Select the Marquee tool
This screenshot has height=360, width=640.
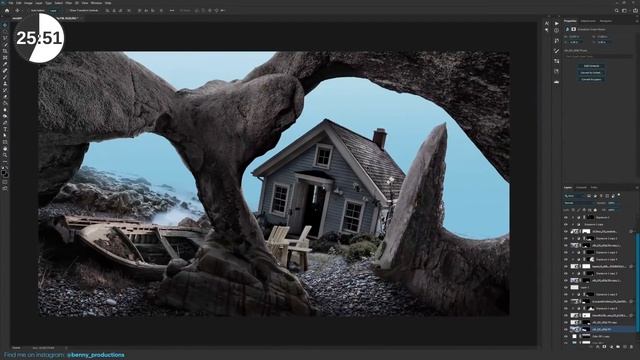coord(4,31)
